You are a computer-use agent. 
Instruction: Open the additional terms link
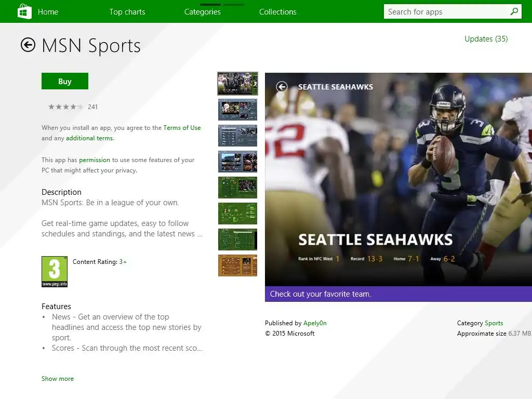tap(89, 138)
